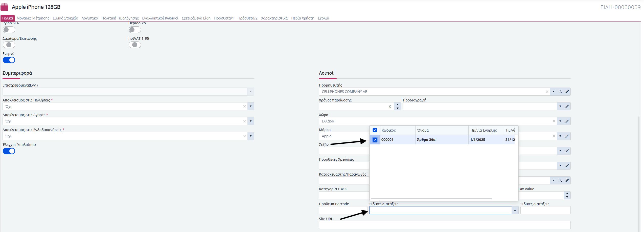Go to Λογιστικό tab
Screen dimensions: 644x232
point(90,18)
